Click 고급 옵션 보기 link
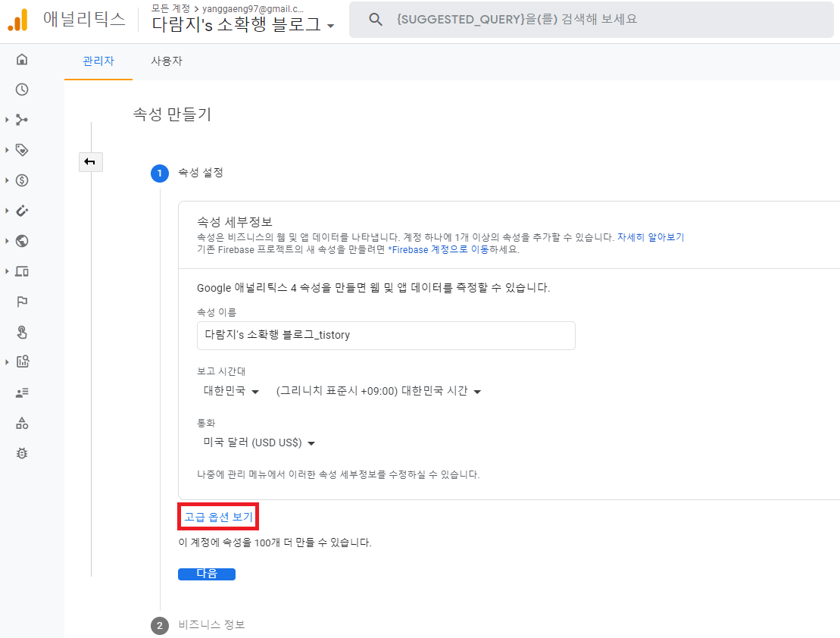This screenshot has height=638, width=840. (x=219, y=517)
